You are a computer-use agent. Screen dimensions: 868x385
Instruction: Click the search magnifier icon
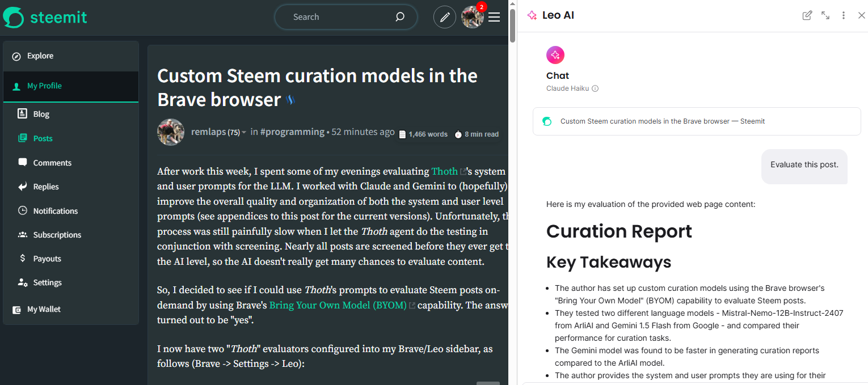(400, 17)
